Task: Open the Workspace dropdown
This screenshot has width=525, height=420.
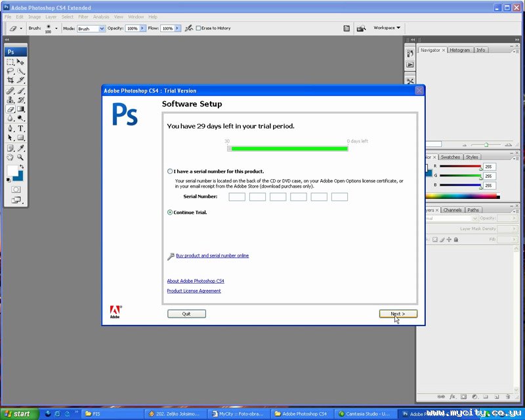Action: coord(387,28)
